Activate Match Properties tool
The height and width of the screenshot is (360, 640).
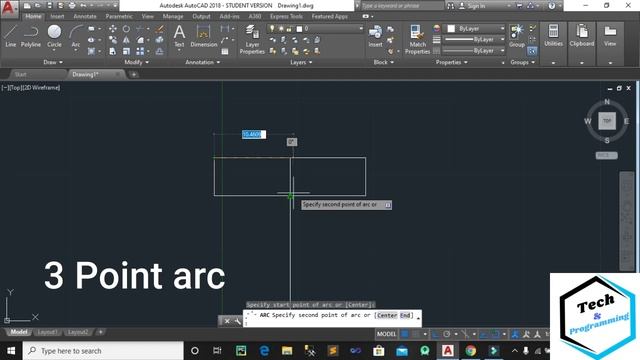point(417,39)
